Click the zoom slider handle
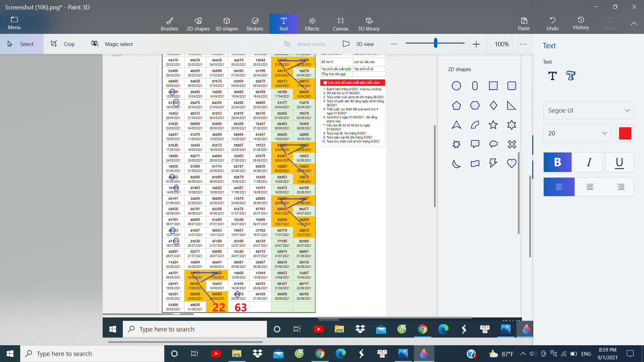Screen dimensions: 644x362 (x=435, y=43)
